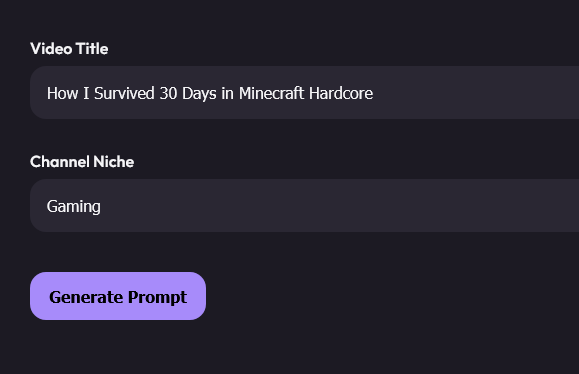Click the word Video in the label
Screen dimensions: 579x374
click(x=51, y=49)
